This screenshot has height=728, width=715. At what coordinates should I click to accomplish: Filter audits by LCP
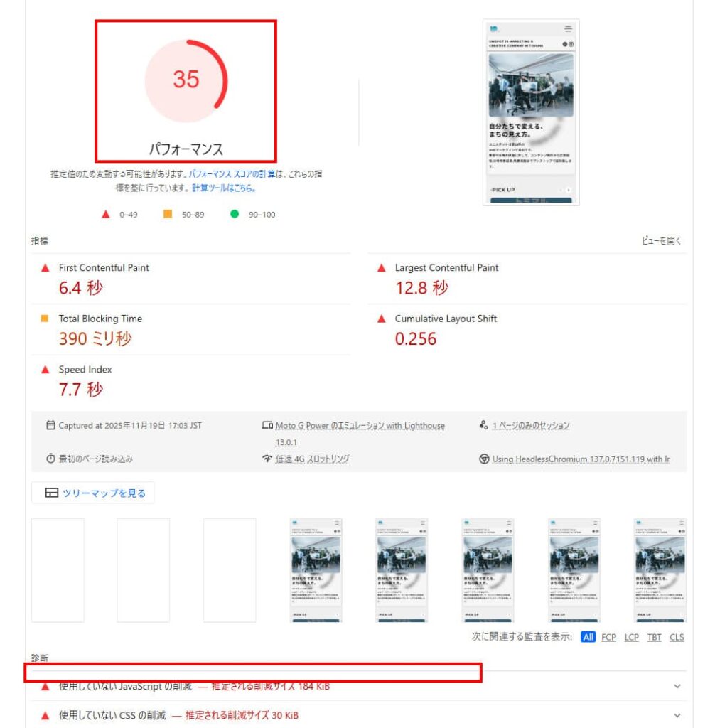631,637
